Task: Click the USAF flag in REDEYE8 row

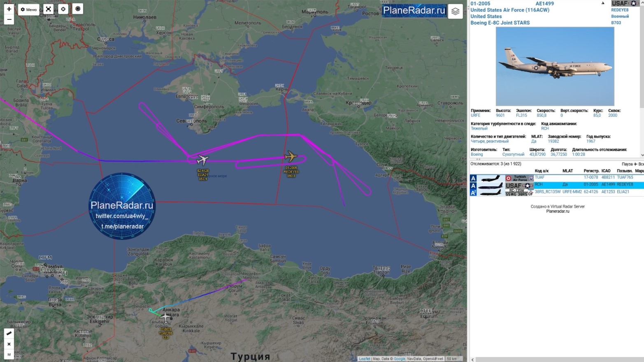Action: coord(519,185)
